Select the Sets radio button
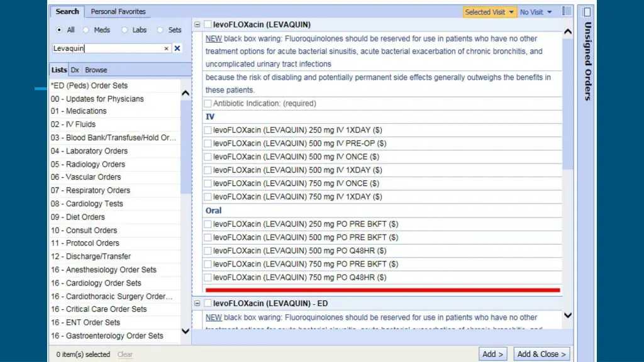644x362 pixels. [160, 30]
